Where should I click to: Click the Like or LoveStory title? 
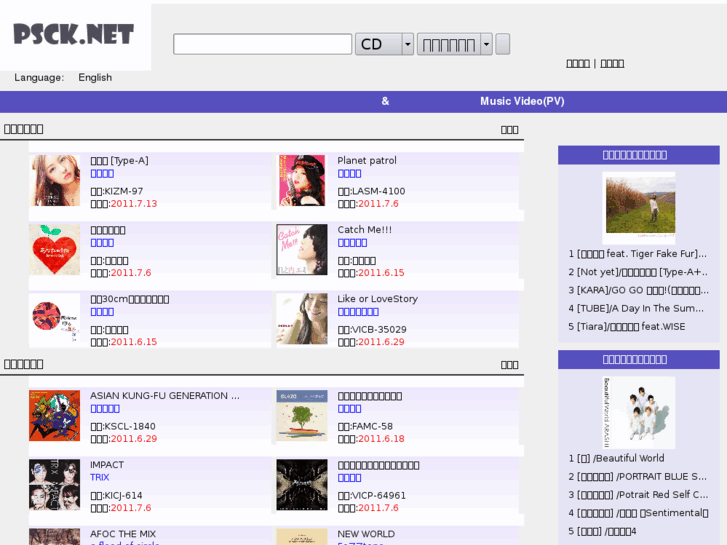[377, 299]
